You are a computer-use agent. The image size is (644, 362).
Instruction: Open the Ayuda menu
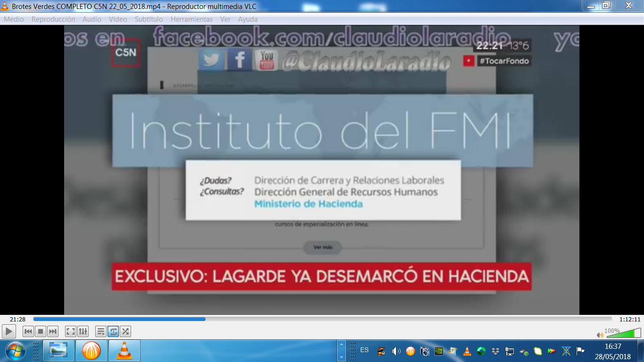tap(248, 19)
